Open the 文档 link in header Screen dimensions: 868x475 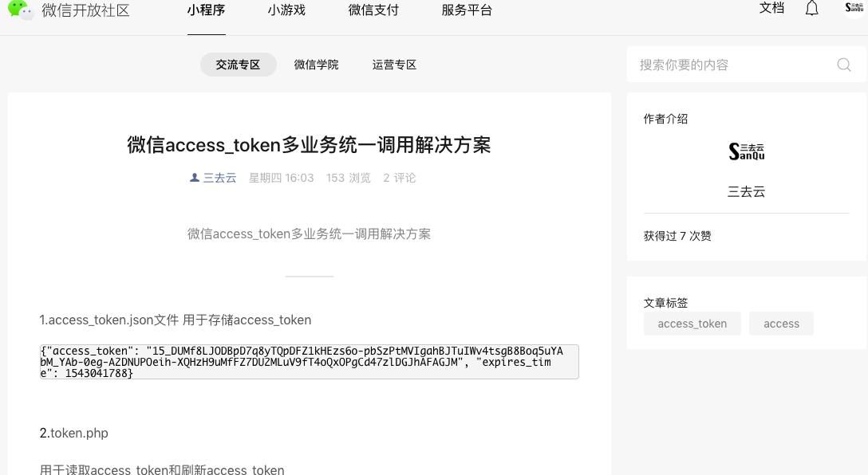click(771, 8)
